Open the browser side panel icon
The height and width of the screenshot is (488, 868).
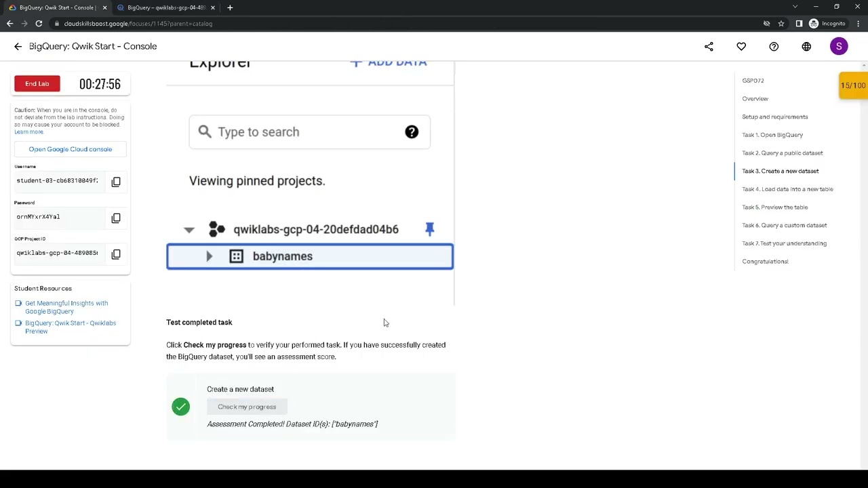[x=799, y=24]
